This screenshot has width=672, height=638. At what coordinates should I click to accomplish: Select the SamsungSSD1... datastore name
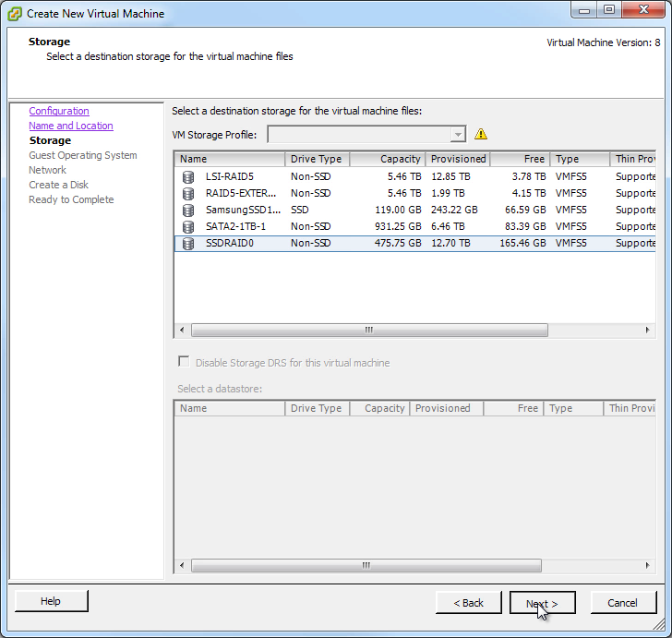click(x=243, y=211)
